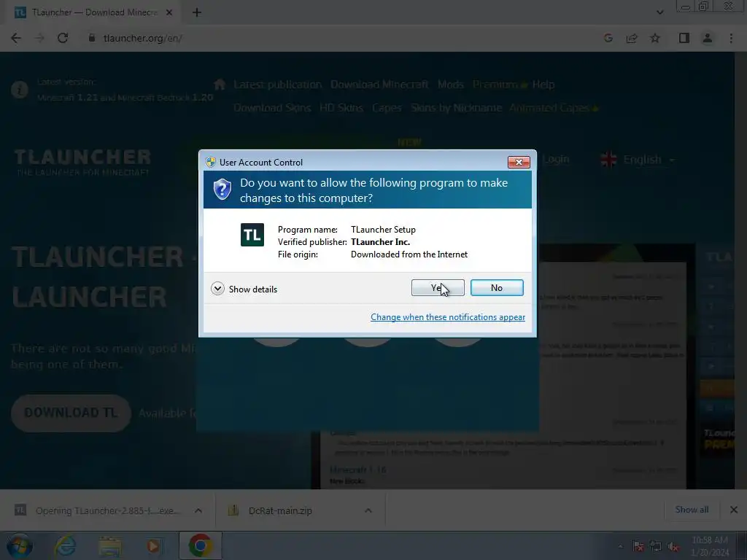This screenshot has width=747, height=560.
Task: Open the English language dropdown
Action: pyautogui.click(x=638, y=160)
